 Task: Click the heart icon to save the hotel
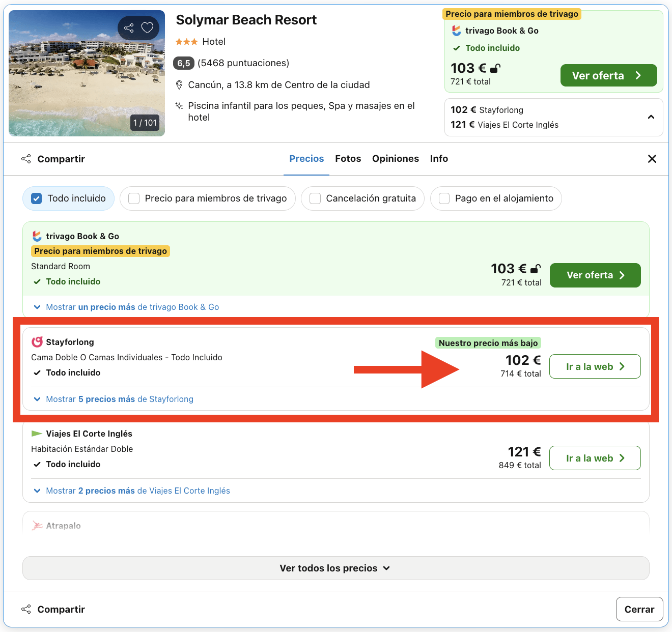pyautogui.click(x=147, y=28)
